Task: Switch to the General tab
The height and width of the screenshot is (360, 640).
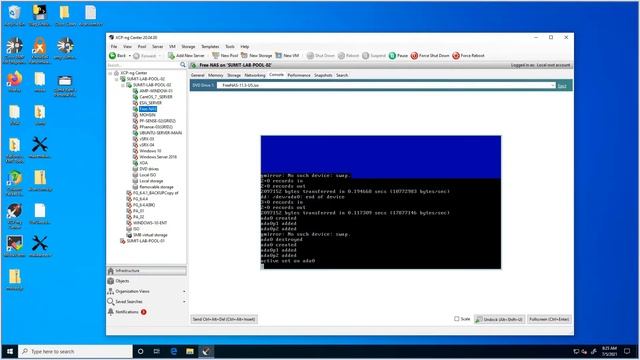Action: [198, 75]
